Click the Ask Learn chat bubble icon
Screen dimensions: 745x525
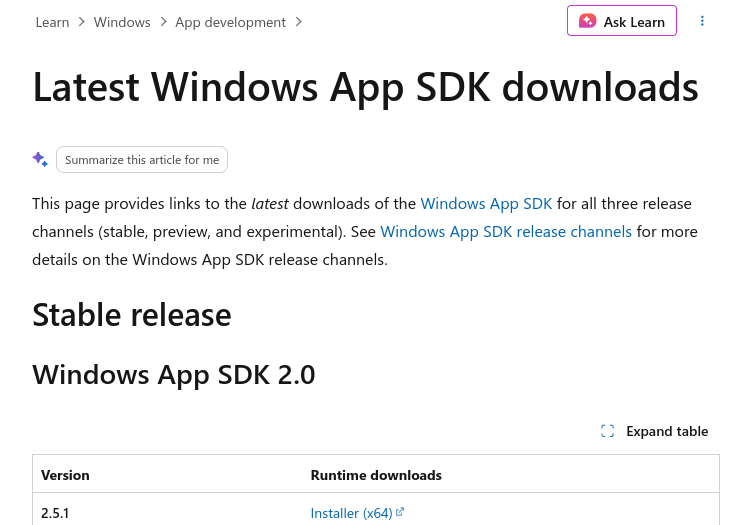587,21
